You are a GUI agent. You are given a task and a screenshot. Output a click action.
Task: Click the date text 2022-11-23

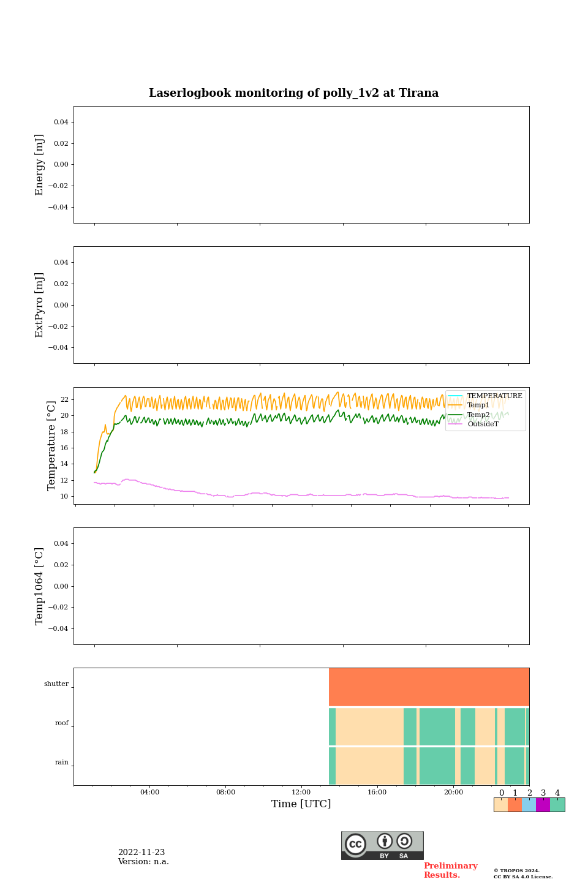click(141, 852)
